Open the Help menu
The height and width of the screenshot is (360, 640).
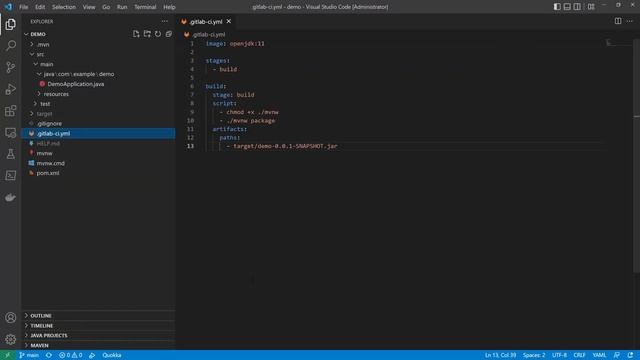click(169, 7)
